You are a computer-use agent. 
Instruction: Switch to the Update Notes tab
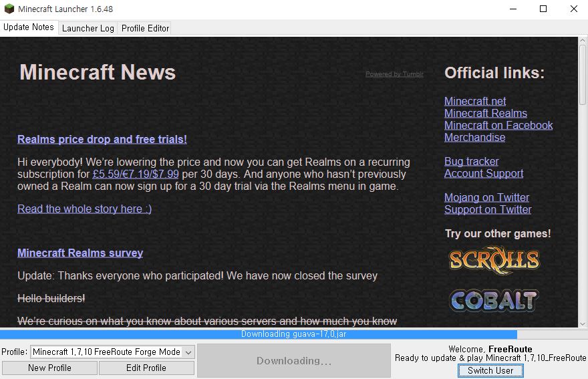pos(29,27)
